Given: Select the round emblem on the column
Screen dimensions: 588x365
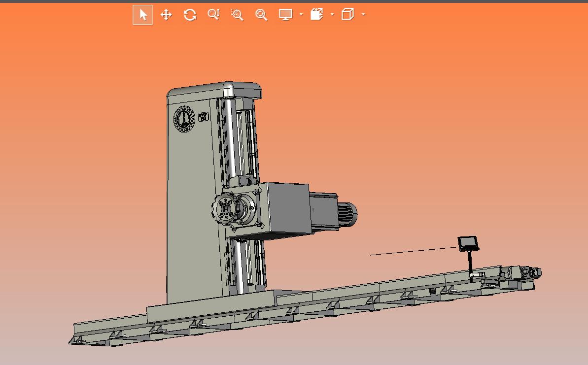Looking at the screenshot, I should tap(184, 119).
